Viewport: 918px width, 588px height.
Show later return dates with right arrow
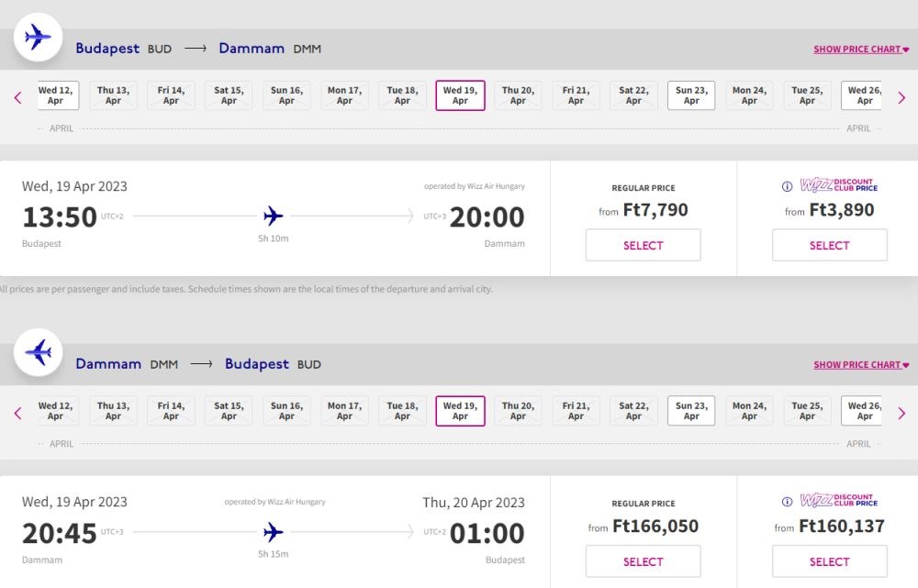[901, 413]
